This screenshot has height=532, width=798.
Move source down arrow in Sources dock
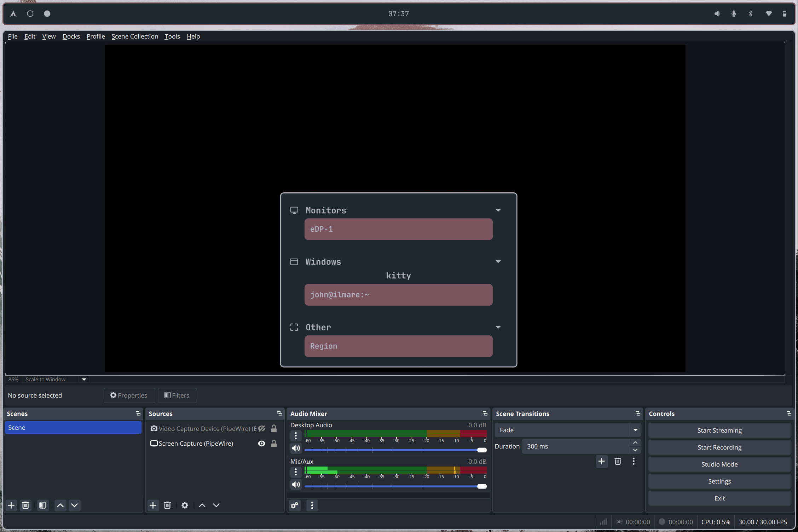tap(216, 505)
